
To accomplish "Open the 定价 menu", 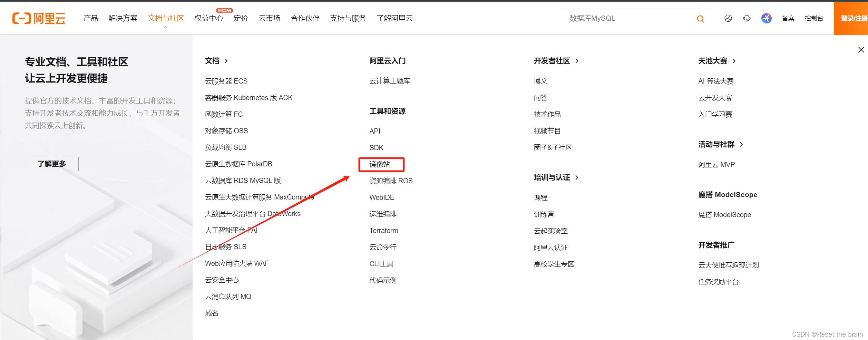I will tap(241, 18).
